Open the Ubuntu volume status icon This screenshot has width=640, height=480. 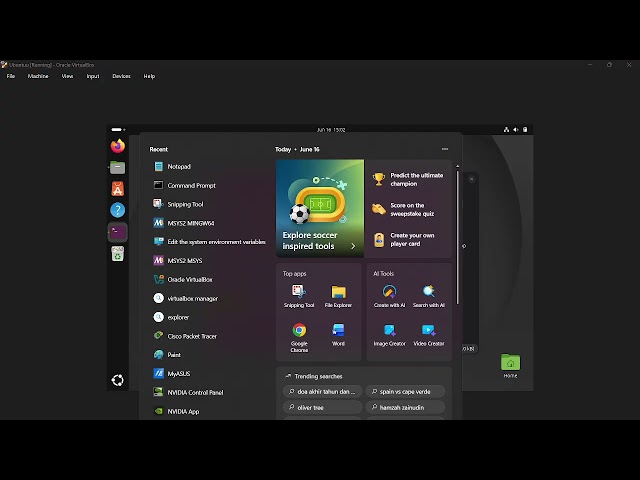[x=516, y=130]
